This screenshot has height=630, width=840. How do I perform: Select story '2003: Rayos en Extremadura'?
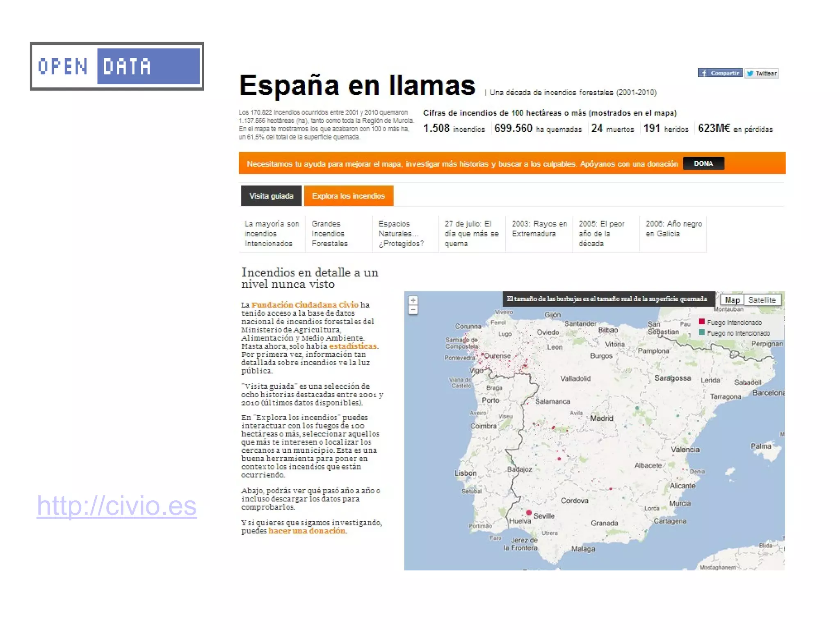539,229
